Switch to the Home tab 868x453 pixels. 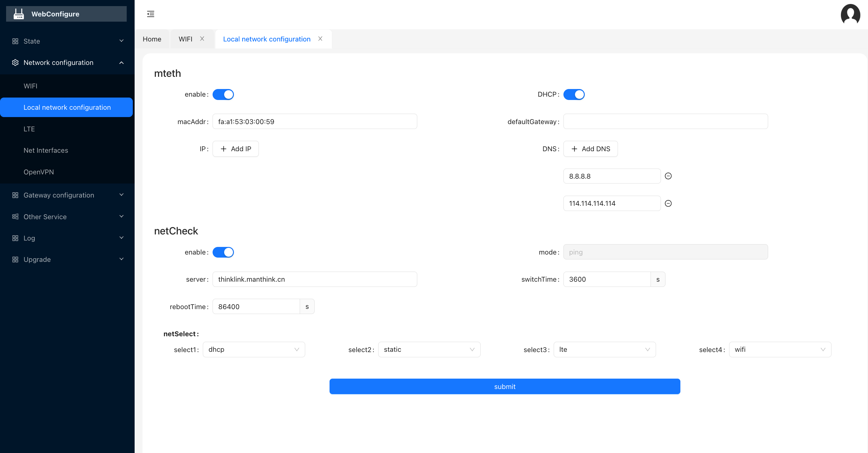[152, 39]
